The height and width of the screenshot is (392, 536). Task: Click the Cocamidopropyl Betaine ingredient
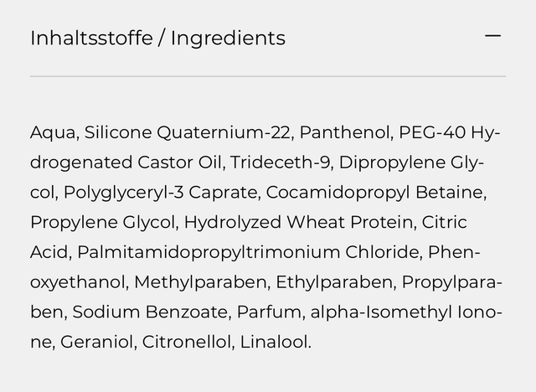pyautogui.click(x=376, y=193)
